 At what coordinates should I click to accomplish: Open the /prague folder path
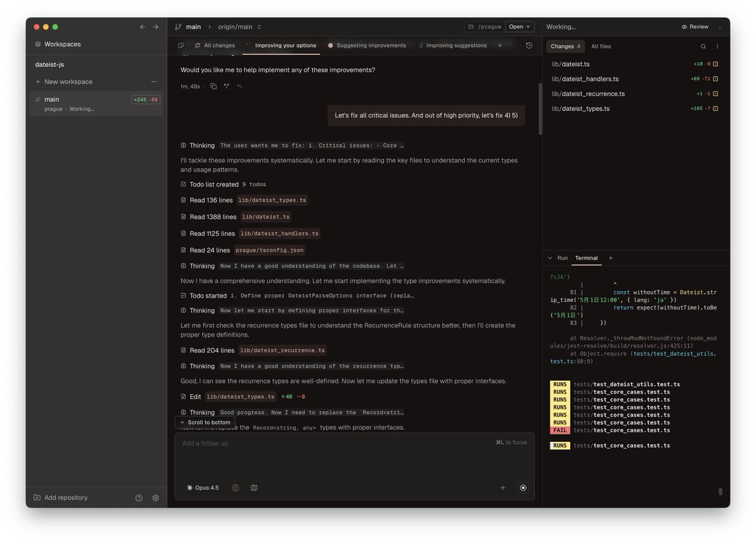pyautogui.click(x=484, y=26)
